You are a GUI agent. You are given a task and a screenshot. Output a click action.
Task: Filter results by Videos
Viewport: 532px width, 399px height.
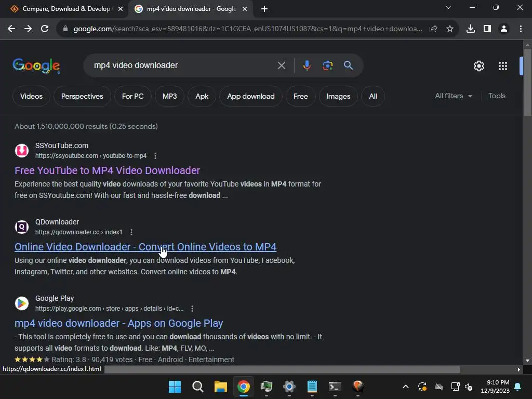click(32, 96)
